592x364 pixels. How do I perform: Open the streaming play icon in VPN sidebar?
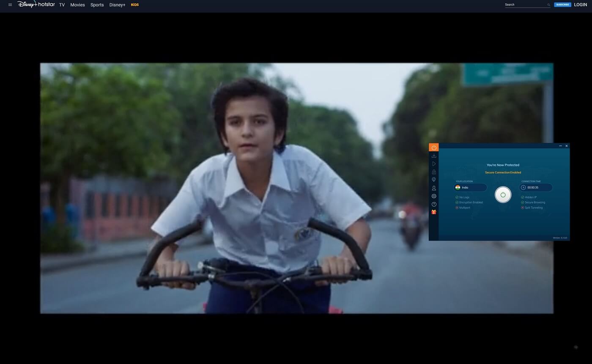434,164
